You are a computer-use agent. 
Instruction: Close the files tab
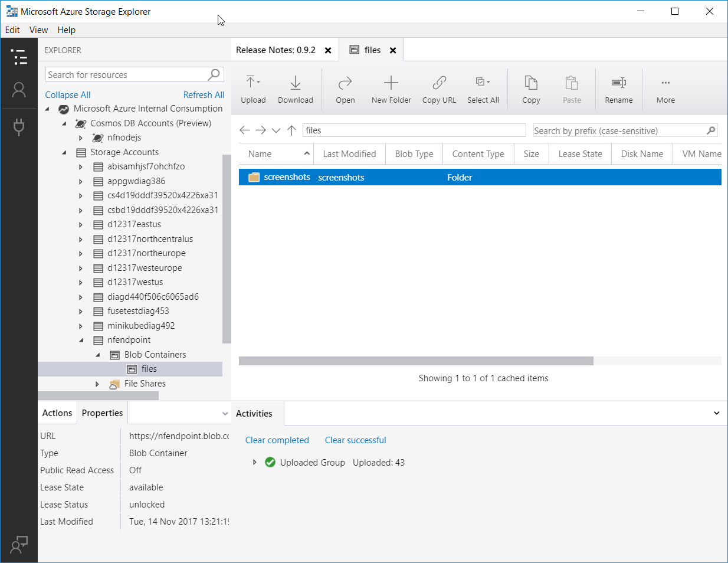pos(393,50)
